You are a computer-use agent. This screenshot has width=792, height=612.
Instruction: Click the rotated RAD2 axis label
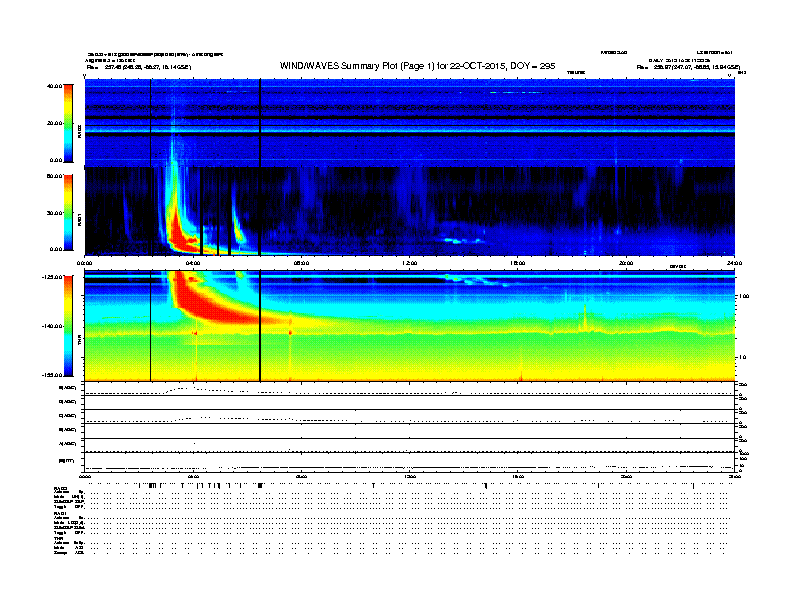tap(79, 131)
